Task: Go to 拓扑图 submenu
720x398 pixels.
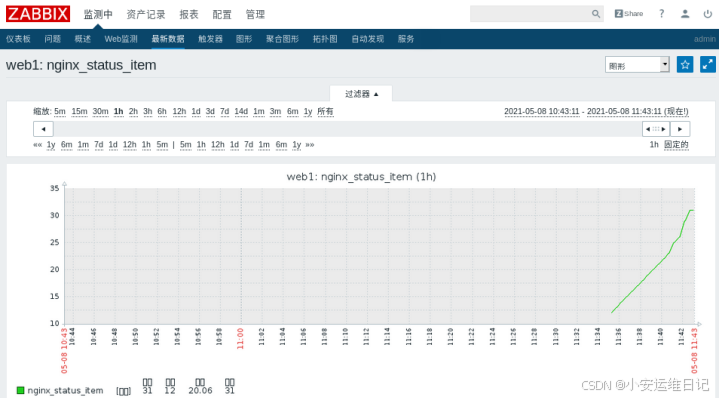Action: 325,39
